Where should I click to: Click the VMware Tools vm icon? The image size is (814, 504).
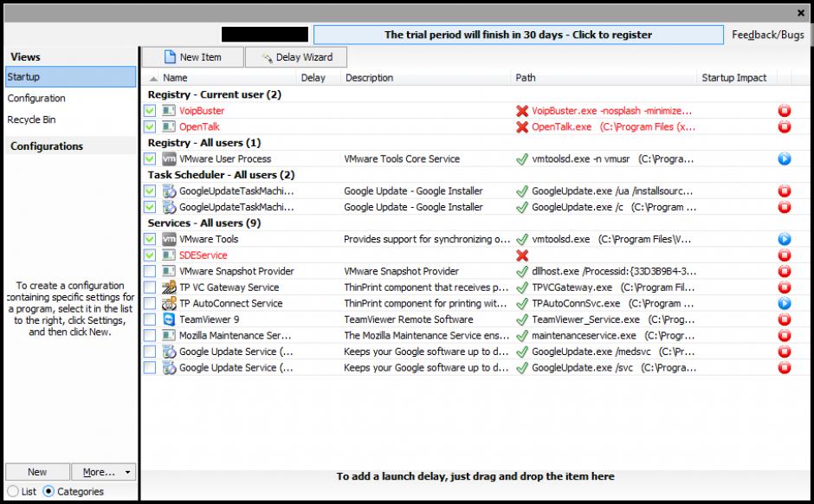(169, 239)
